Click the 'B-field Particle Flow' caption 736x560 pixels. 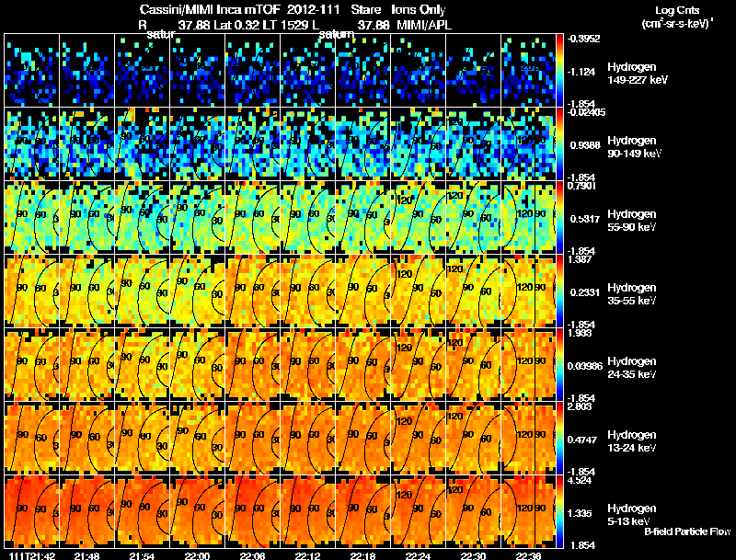click(x=687, y=531)
